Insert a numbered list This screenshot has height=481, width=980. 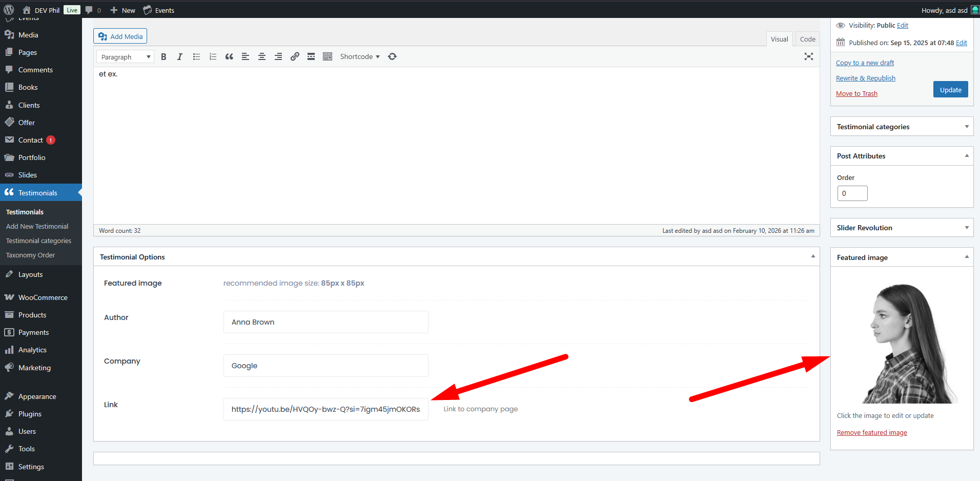coord(213,57)
